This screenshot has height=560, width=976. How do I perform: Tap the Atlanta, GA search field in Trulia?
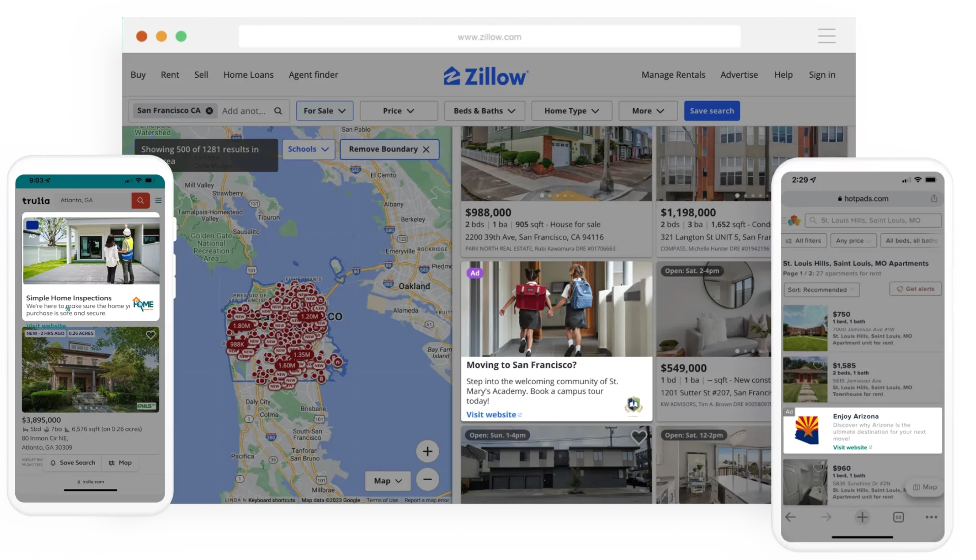[94, 200]
